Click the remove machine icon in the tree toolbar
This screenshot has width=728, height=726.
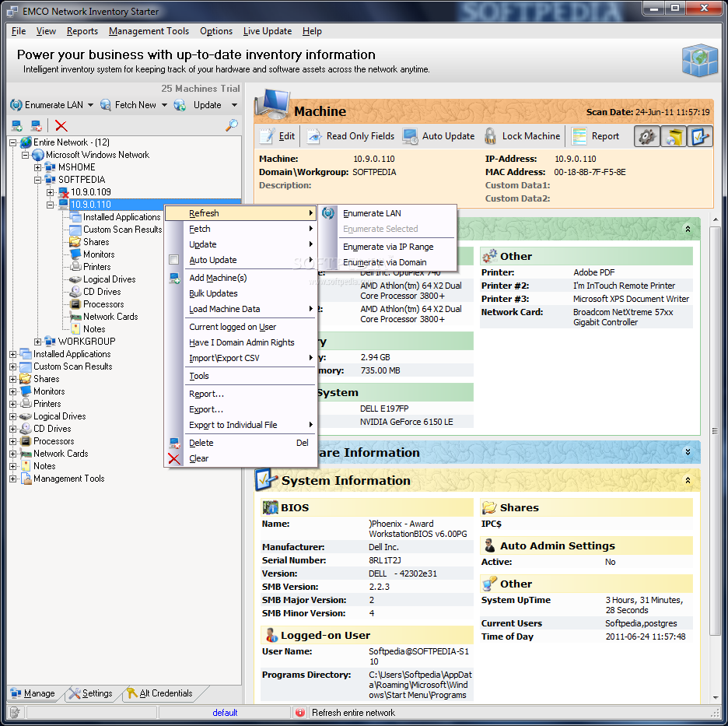click(x=37, y=125)
